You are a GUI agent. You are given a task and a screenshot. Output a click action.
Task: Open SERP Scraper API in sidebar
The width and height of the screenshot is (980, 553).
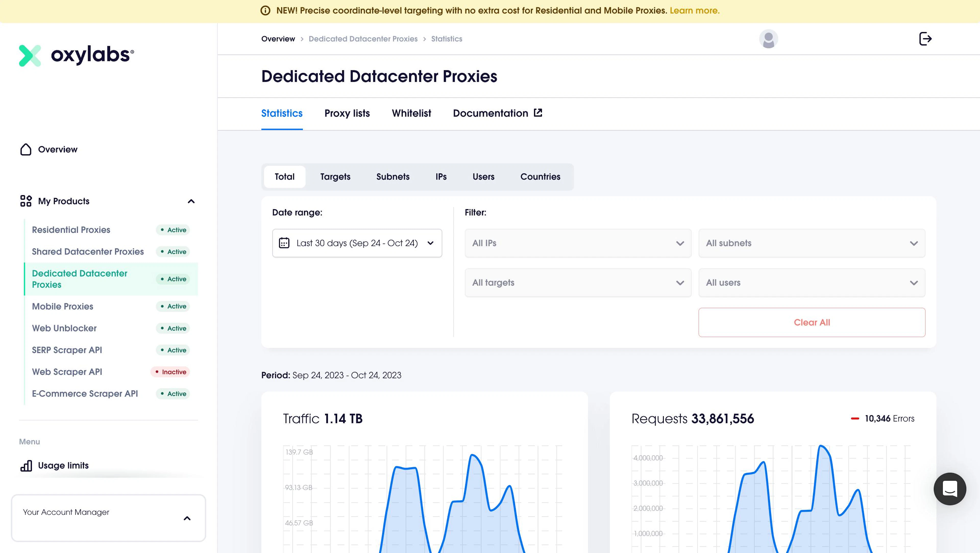[67, 350]
